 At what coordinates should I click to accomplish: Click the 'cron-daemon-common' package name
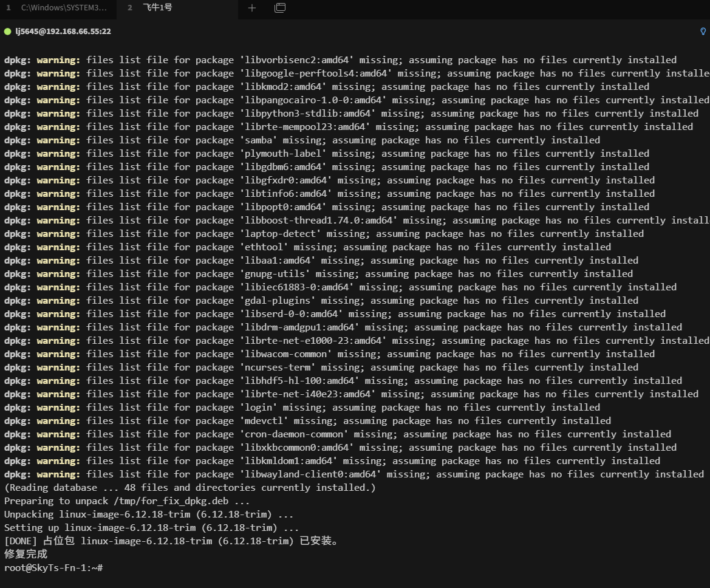pos(294,434)
